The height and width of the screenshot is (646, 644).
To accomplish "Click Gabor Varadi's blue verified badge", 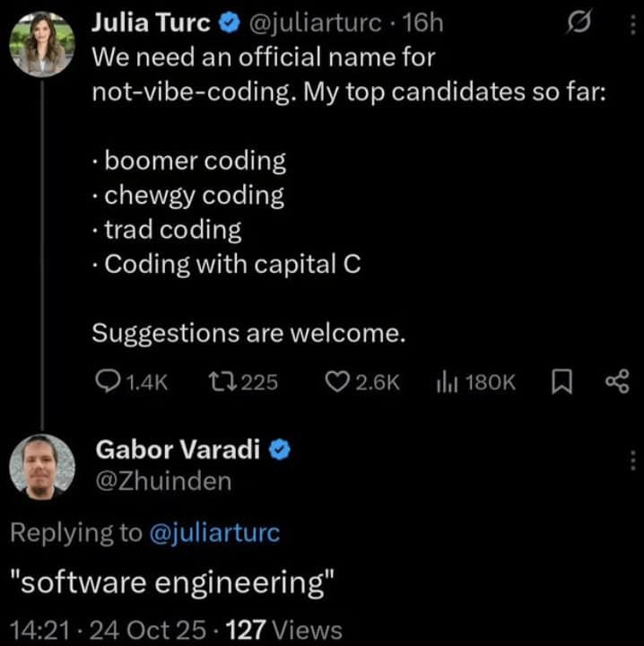I will (279, 451).
